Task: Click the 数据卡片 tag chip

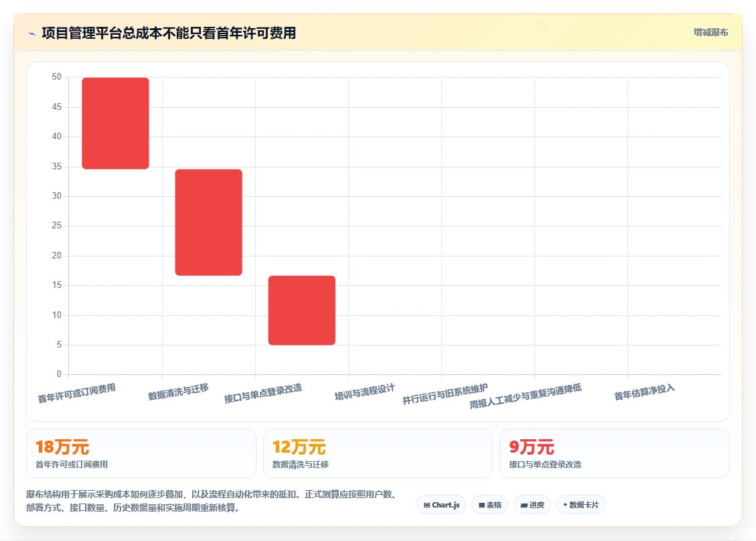Action: (x=581, y=505)
